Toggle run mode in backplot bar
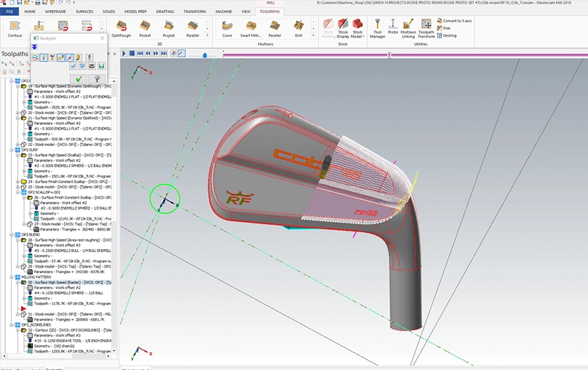The width and height of the screenshot is (588, 370). coord(181,54)
